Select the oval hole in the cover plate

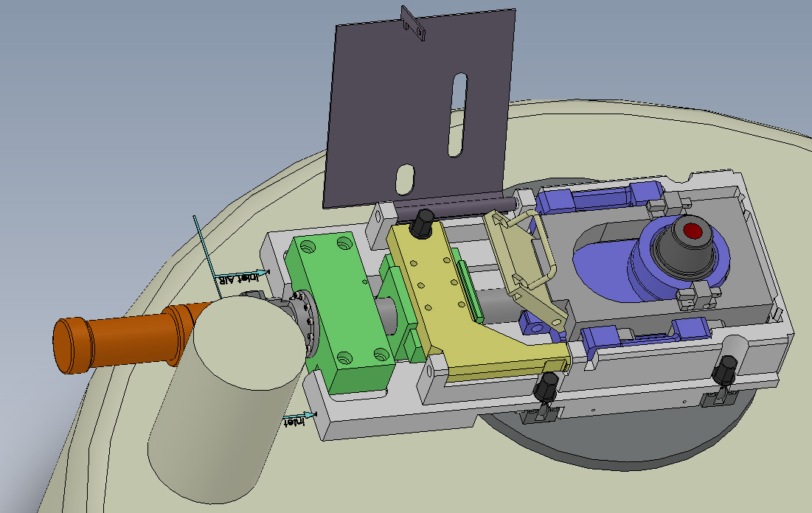coord(405,180)
